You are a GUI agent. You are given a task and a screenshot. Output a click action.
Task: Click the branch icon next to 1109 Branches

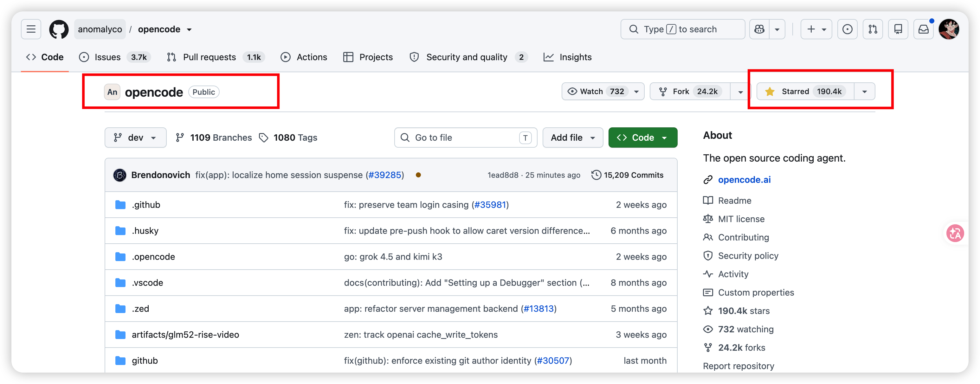(180, 138)
